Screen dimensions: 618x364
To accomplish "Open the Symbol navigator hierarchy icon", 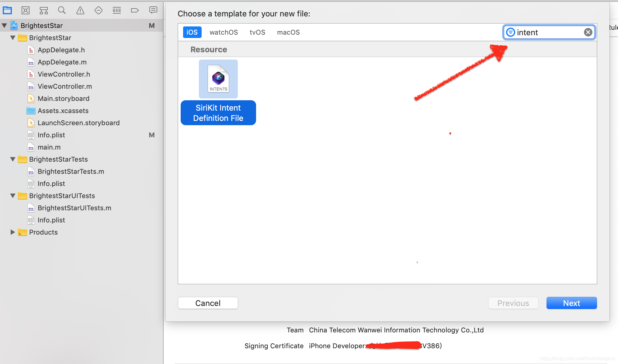I will [x=44, y=11].
